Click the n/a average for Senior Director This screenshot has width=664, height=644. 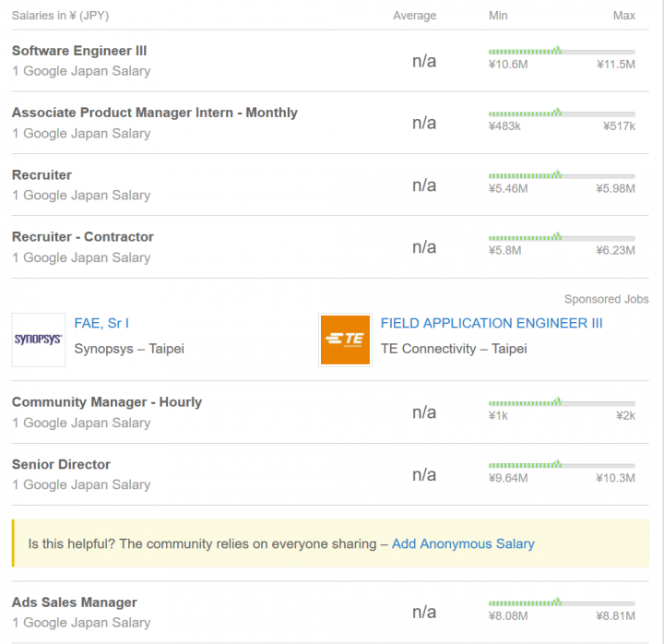coord(424,475)
